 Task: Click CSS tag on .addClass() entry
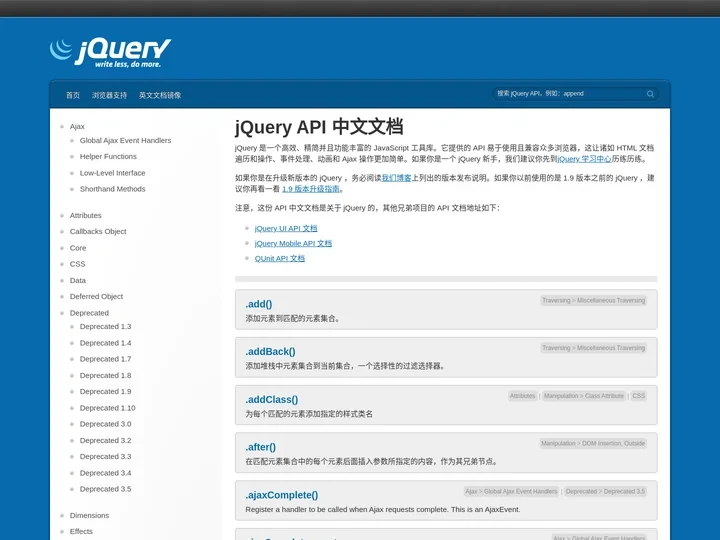click(639, 396)
